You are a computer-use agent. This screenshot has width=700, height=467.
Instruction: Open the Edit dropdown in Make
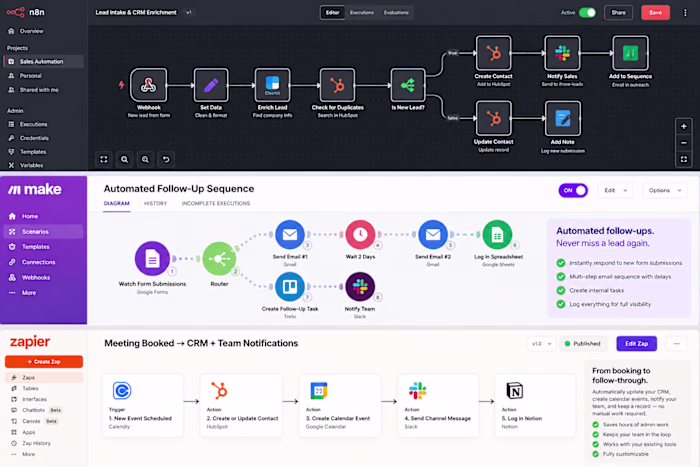(x=616, y=190)
